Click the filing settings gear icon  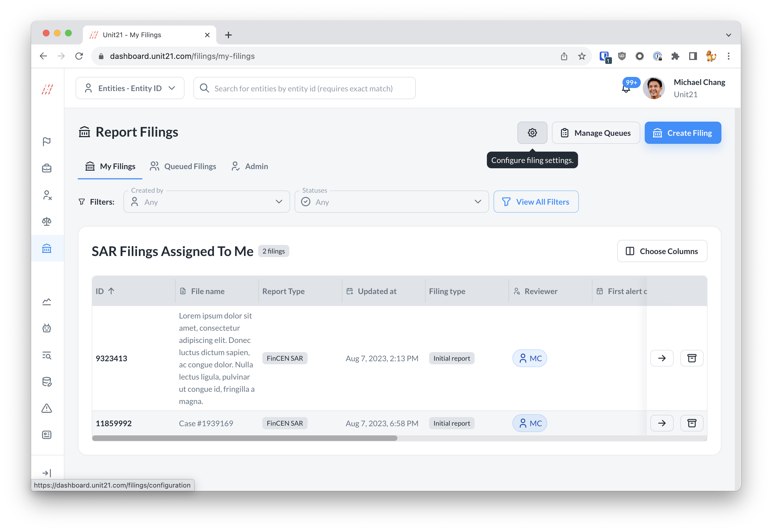tap(532, 133)
